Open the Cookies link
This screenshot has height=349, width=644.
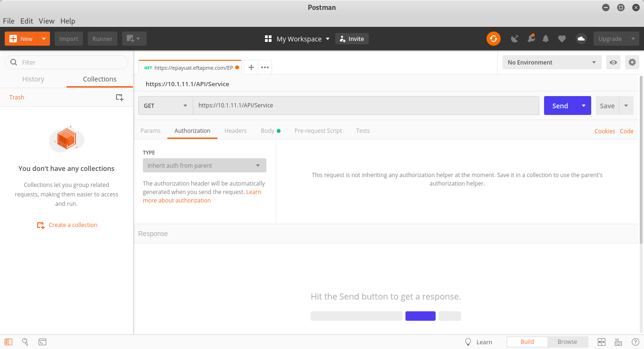click(605, 131)
